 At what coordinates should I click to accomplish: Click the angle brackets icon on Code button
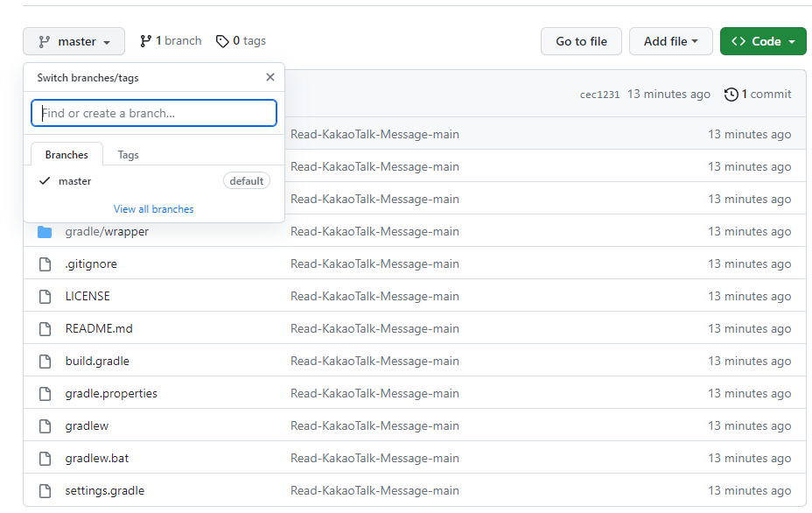click(738, 41)
